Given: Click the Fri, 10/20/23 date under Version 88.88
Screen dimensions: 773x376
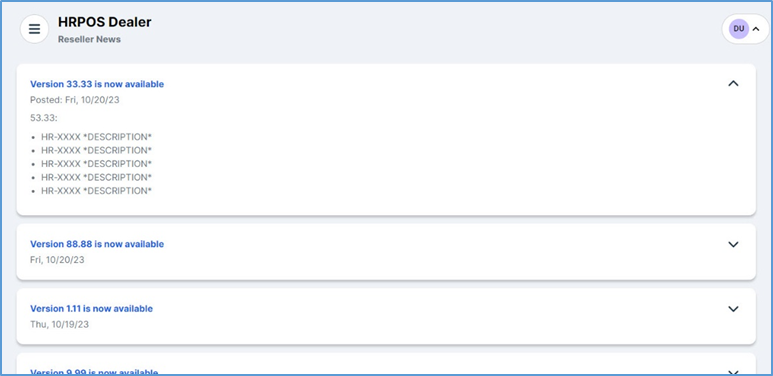Looking at the screenshot, I should [57, 260].
